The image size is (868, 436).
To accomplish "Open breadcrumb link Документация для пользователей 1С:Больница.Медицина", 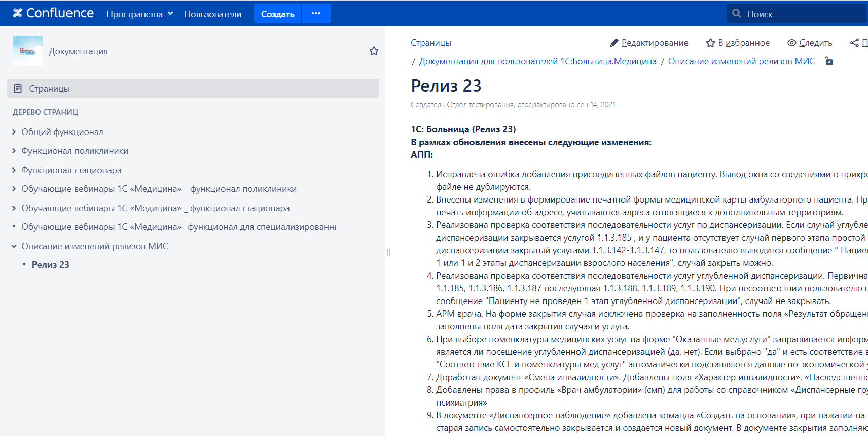I will coord(537,61).
